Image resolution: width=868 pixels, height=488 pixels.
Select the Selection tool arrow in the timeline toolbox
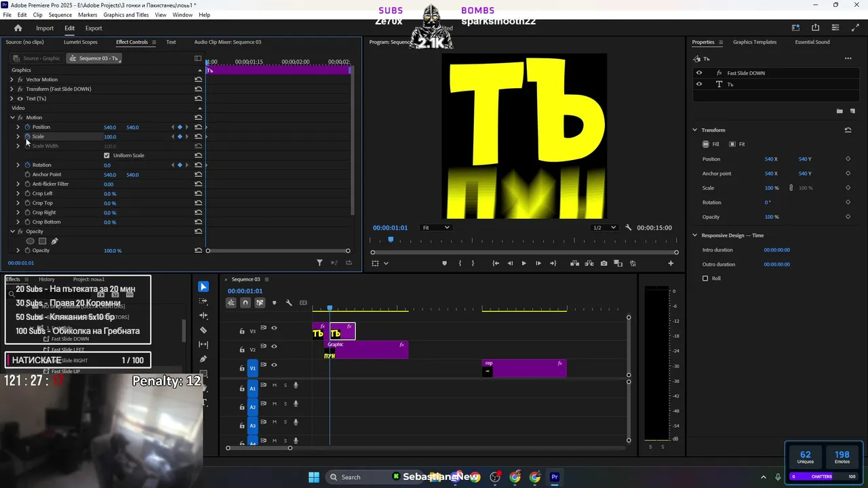pyautogui.click(x=203, y=287)
